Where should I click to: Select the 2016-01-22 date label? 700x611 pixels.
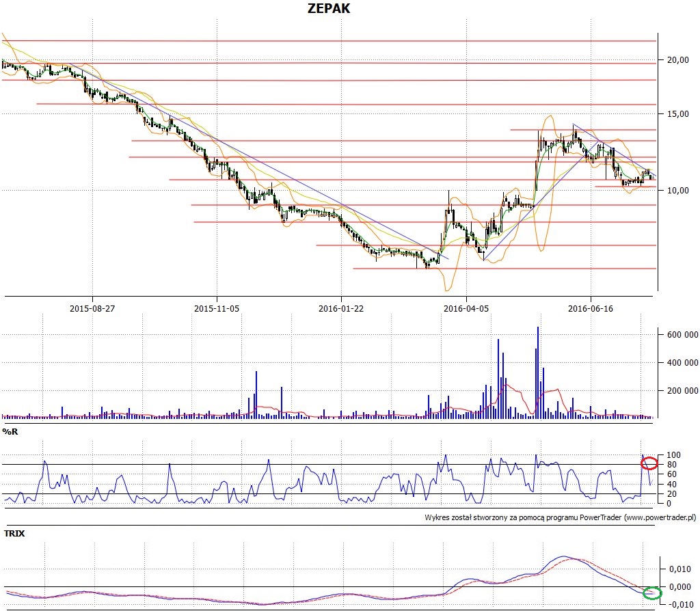coord(341,308)
